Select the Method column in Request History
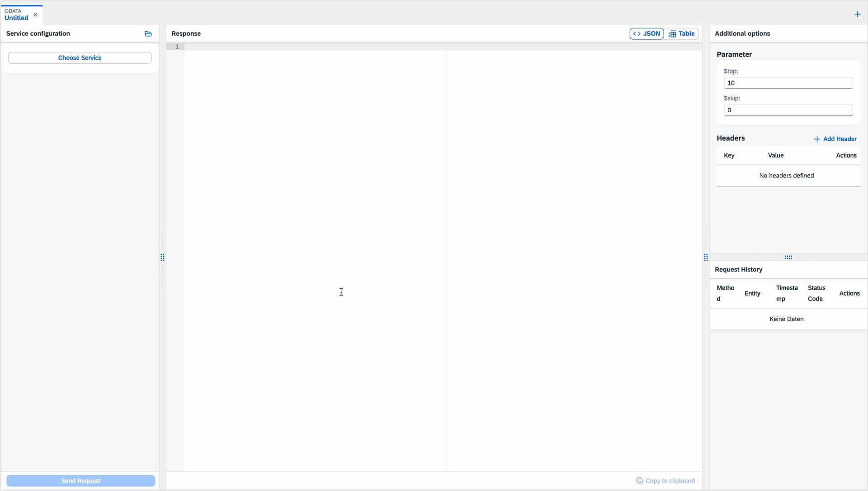 pyautogui.click(x=725, y=294)
